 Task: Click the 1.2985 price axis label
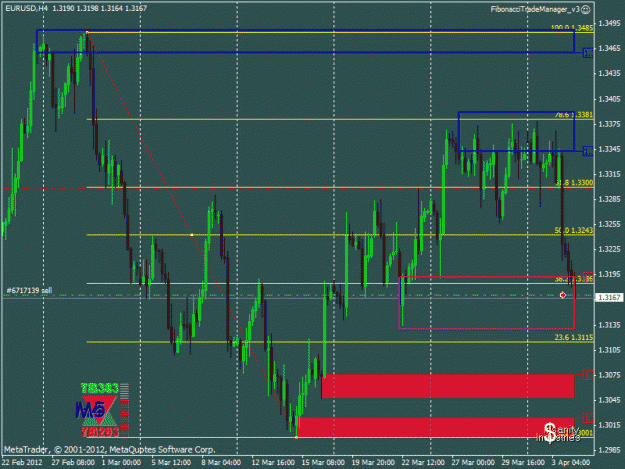click(609, 450)
